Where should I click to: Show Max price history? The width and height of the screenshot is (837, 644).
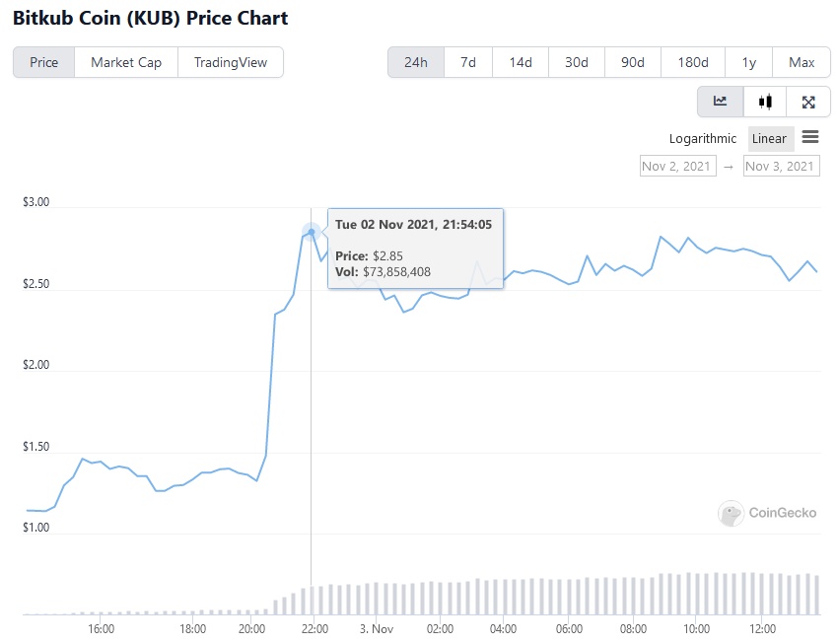click(802, 62)
